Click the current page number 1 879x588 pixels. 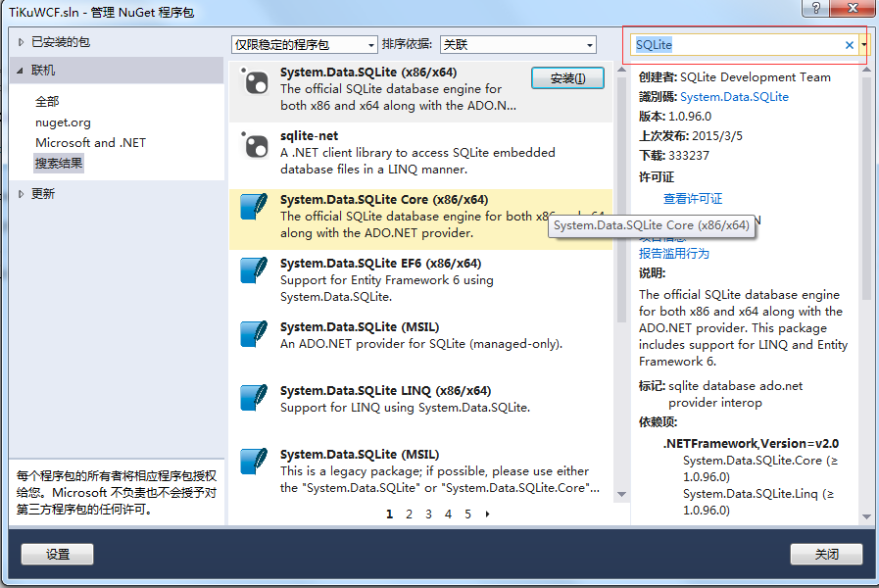pyautogui.click(x=390, y=514)
